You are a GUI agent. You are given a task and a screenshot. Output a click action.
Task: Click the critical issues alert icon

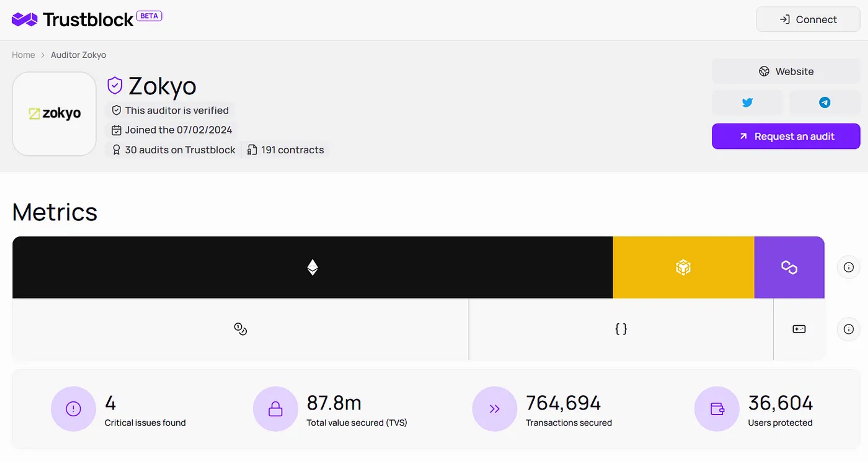(x=73, y=409)
